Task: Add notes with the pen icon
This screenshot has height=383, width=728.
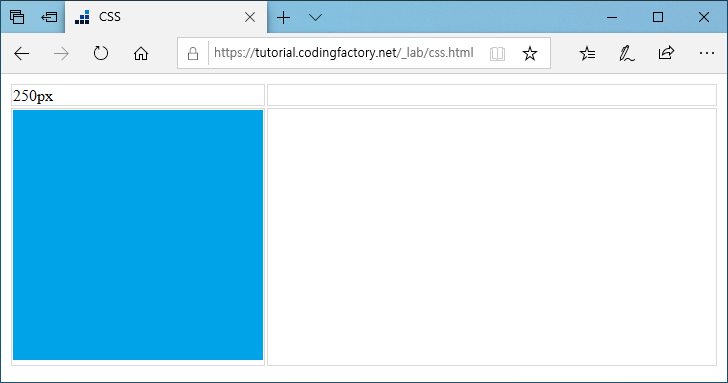Action: click(627, 53)
